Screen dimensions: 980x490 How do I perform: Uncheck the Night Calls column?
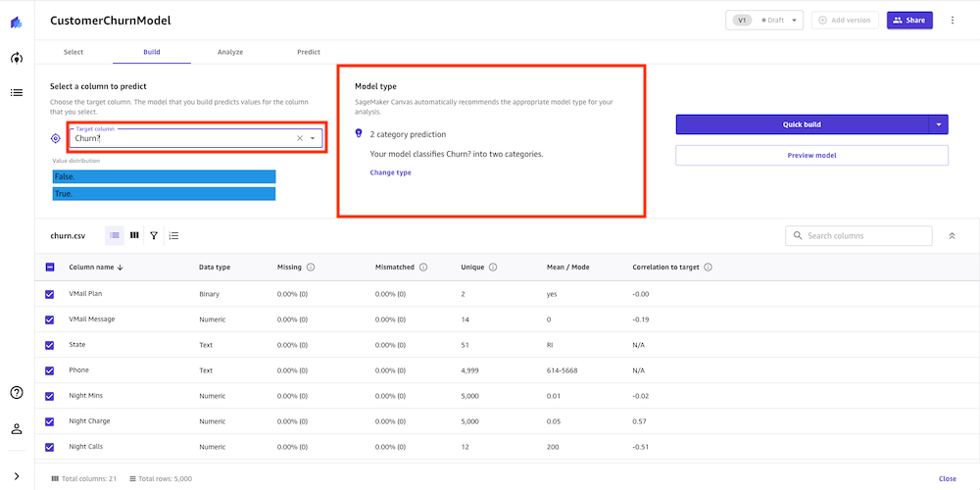click(x=50, y=447)
